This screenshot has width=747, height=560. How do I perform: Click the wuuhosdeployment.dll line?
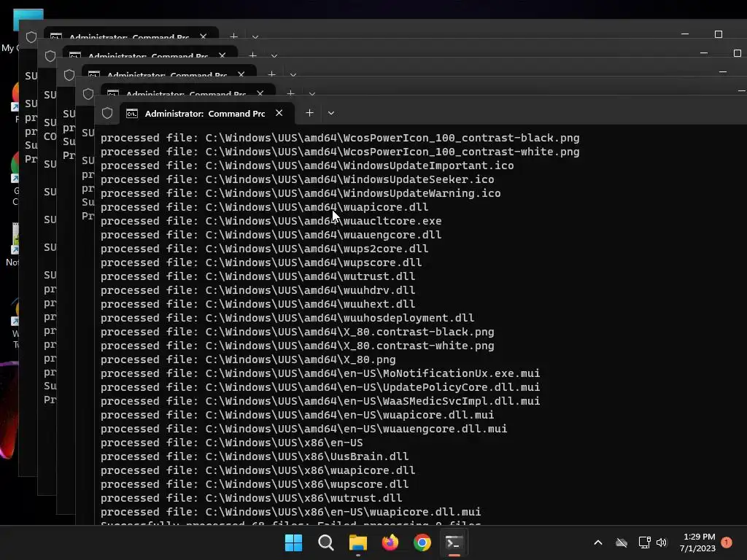tap(287, 318)
